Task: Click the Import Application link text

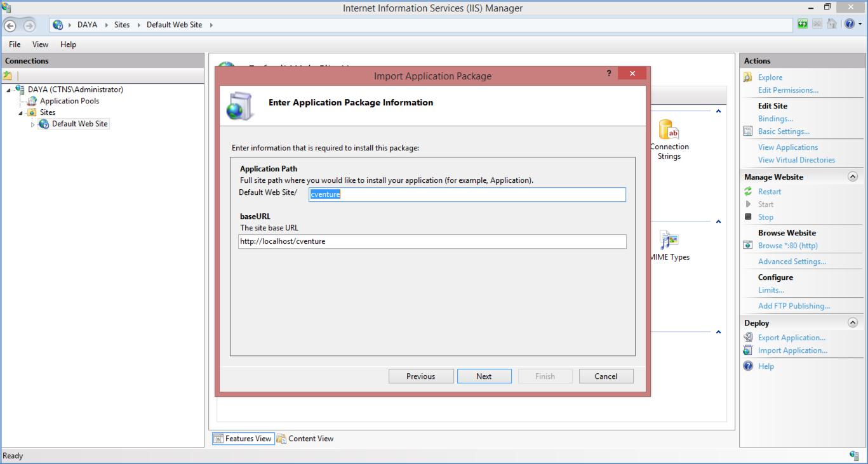Action: [x=793, y=350]
